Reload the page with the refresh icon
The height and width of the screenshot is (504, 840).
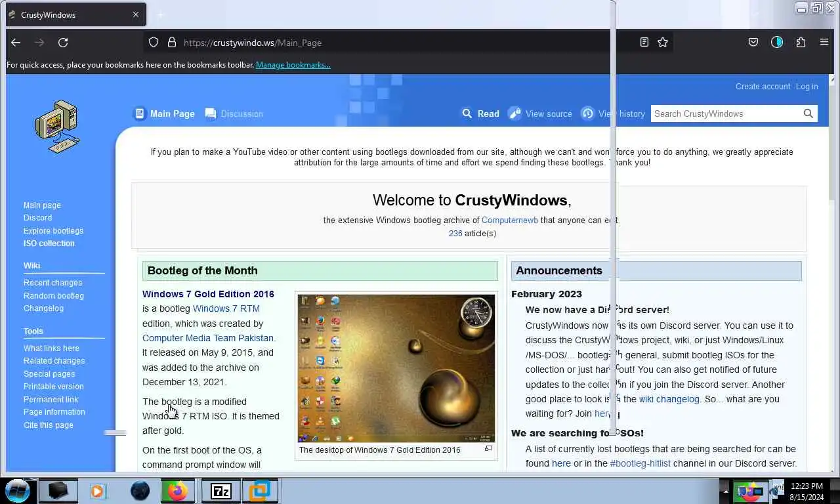click(63, 43)
